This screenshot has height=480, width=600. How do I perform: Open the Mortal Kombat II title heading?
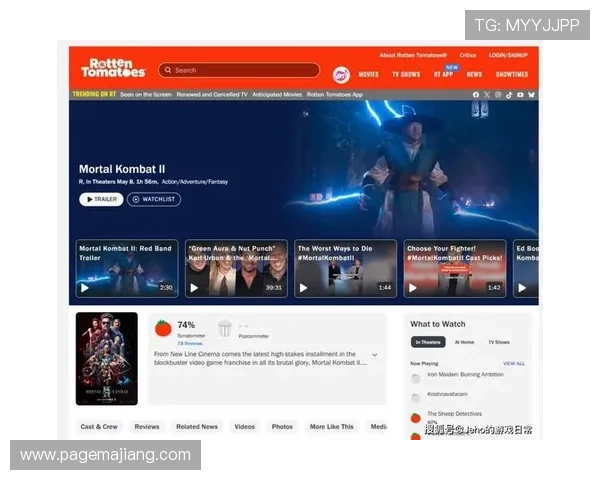click(122, 169)
